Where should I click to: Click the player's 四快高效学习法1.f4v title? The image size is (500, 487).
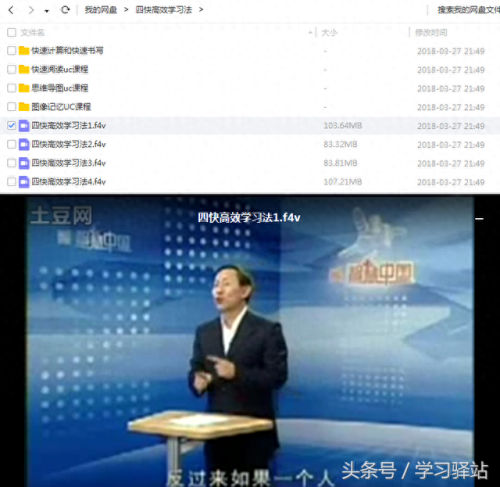[x=249, y=218]
